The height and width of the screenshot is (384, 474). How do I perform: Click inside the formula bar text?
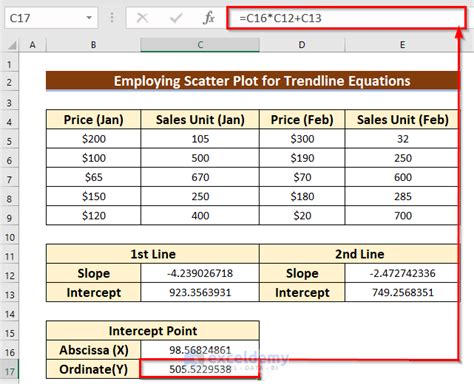pyautogui.click(x=346, y=18)
